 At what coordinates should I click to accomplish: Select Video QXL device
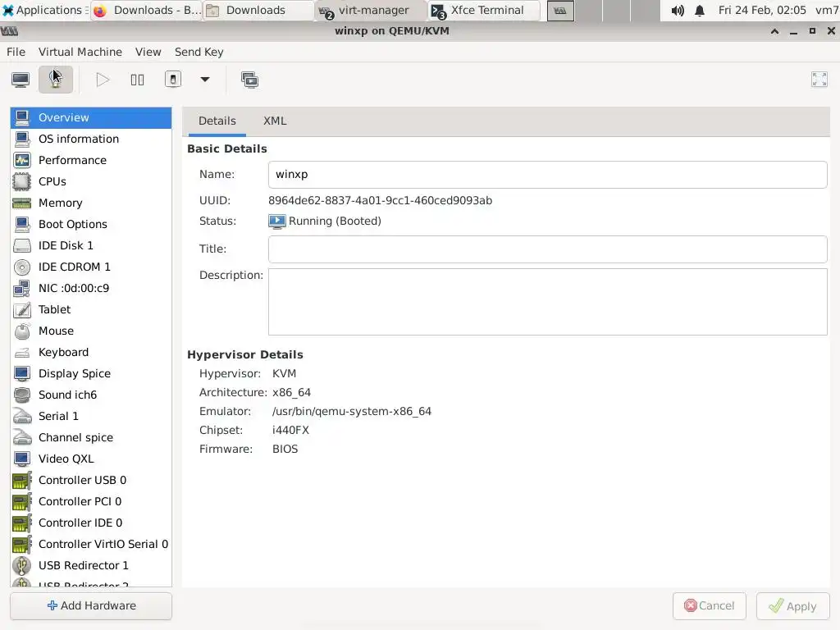pyautogui.click(x=91, y=459)
